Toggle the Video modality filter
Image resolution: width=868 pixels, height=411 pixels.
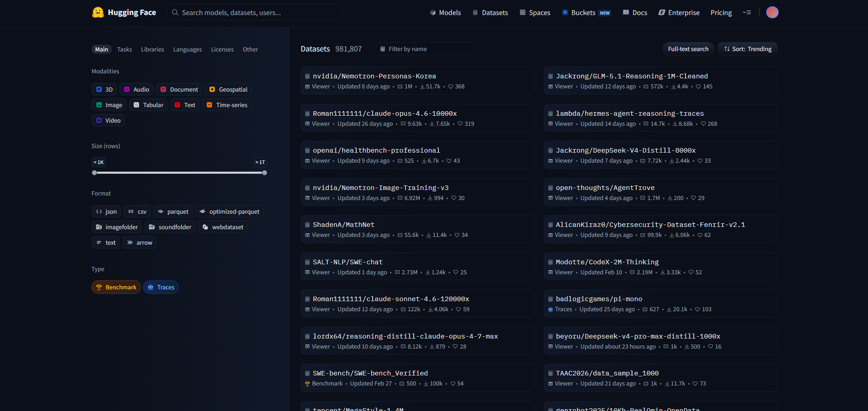tap(108, 120)
